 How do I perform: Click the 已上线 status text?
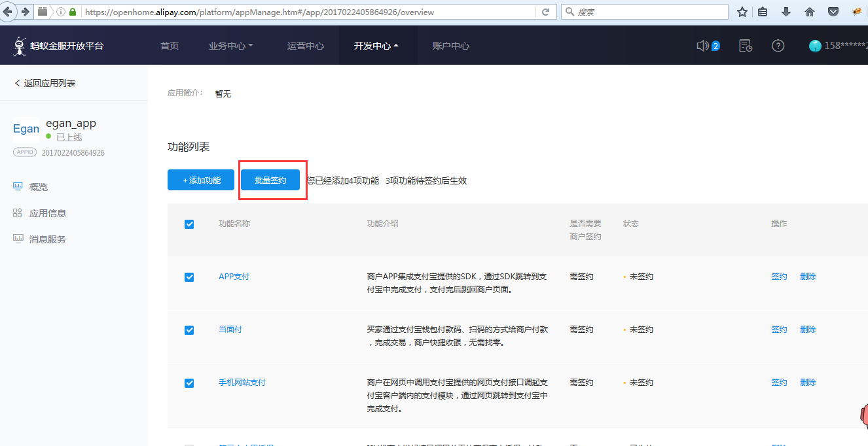[x=69, y=137]
